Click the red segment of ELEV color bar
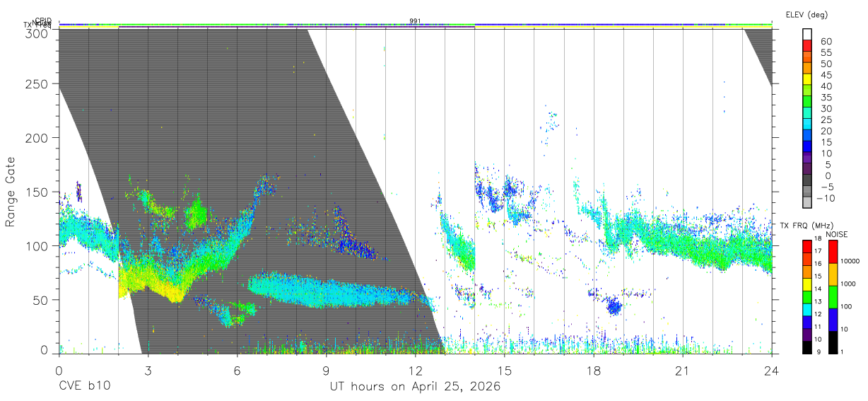 click(x=809, y=45)
